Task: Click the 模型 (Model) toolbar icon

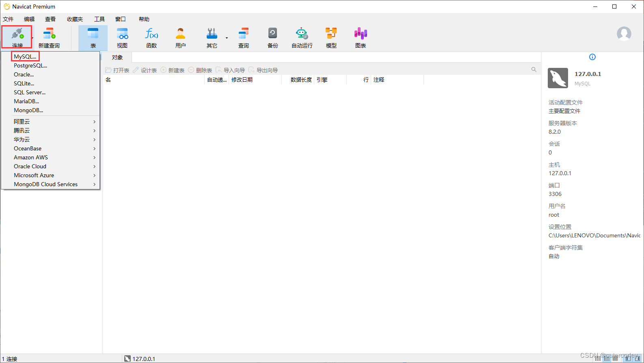Action: [331, 38]
